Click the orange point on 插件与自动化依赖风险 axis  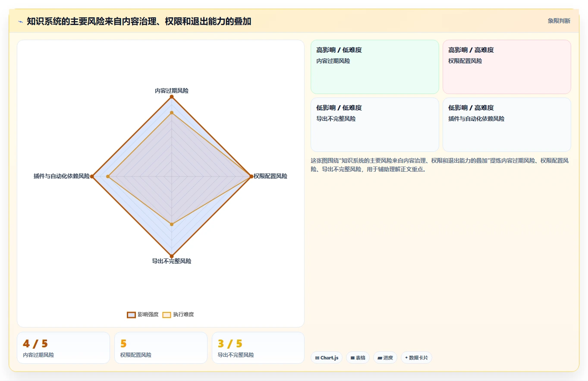(108, 176)
